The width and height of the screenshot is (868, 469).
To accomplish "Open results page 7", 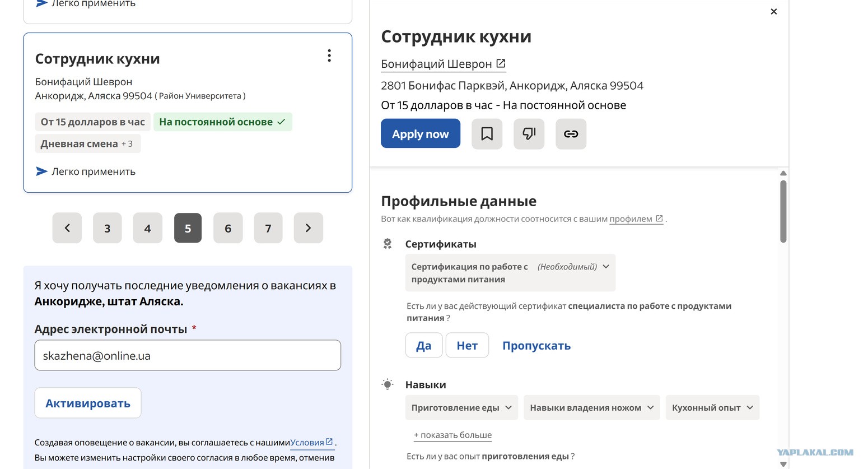I will coord(268,228).
